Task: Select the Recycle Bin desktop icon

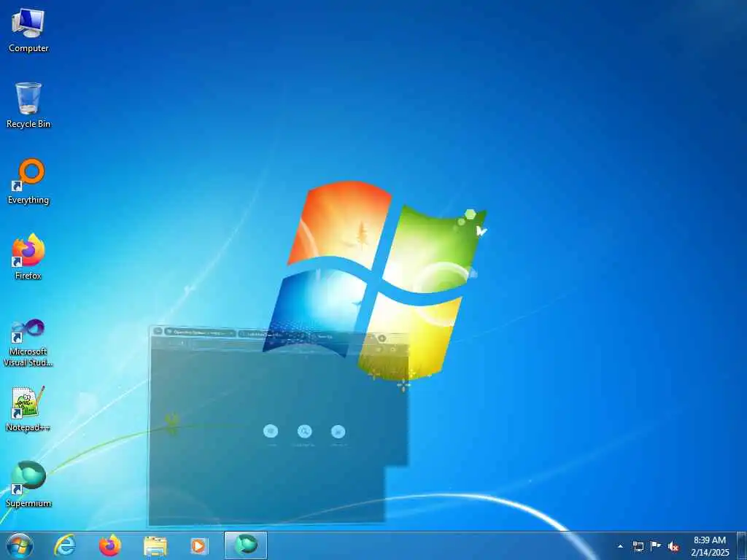Action: (x=28, y=105)
